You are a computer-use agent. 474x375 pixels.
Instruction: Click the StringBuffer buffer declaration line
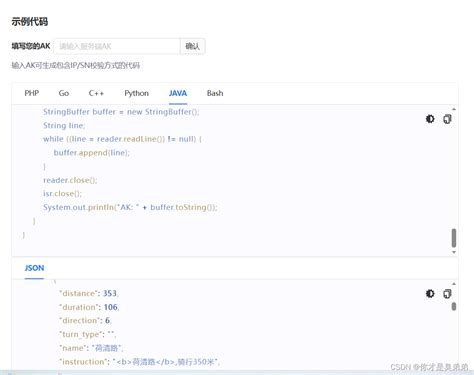pyautogui.click(x=121, y=112)
